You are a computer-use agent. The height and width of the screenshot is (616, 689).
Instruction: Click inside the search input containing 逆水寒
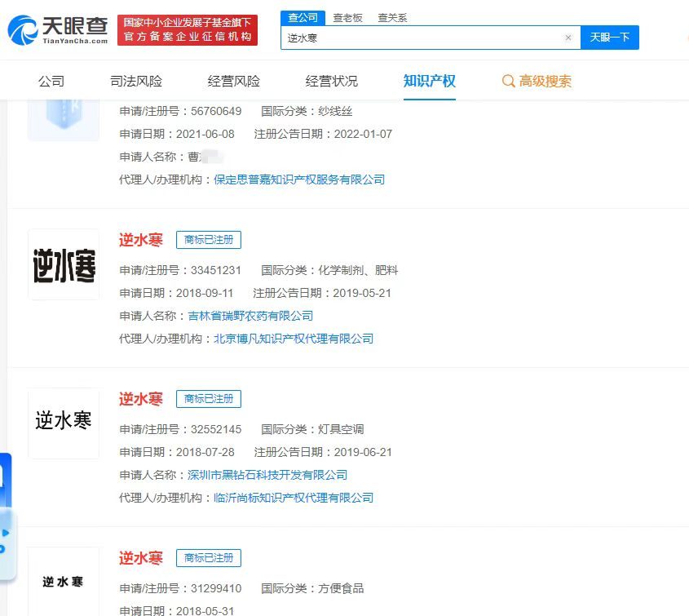424,38
